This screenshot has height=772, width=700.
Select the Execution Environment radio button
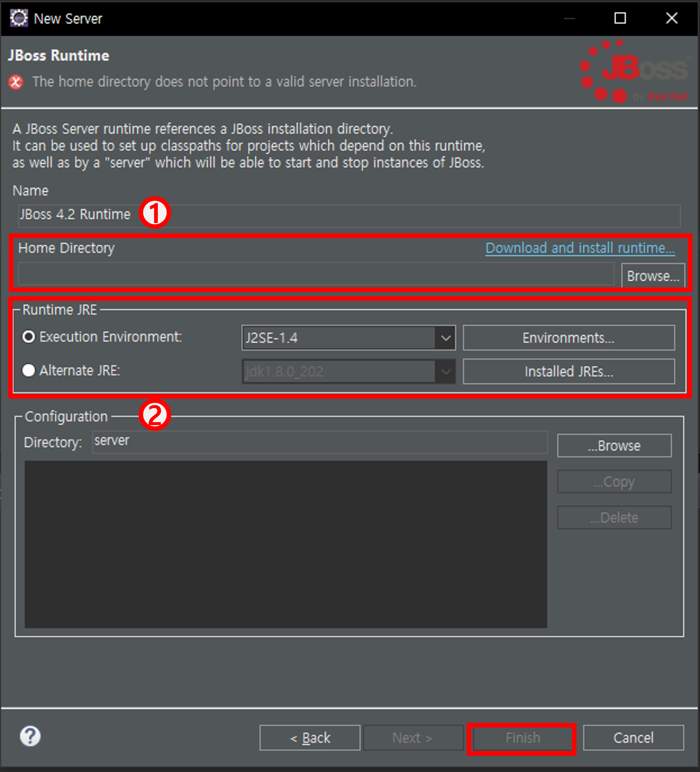click(29, 337)
